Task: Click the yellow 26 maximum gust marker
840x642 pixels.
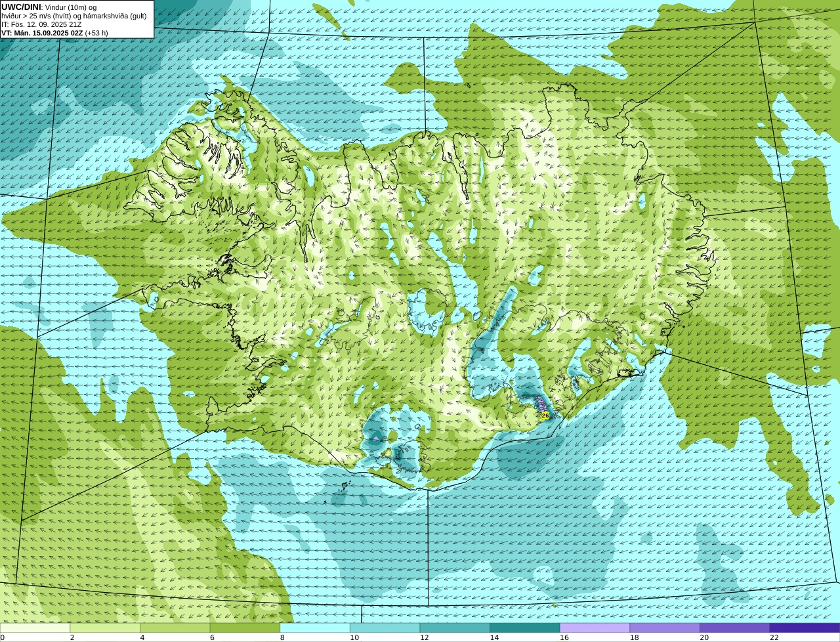Action: (x=545, y=416)
